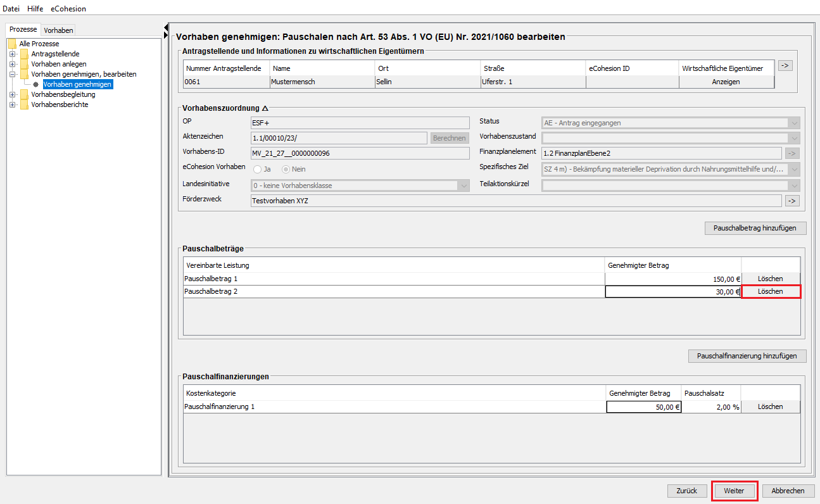Click the OP field showing ESF+
820x504 pixels.
360,123
